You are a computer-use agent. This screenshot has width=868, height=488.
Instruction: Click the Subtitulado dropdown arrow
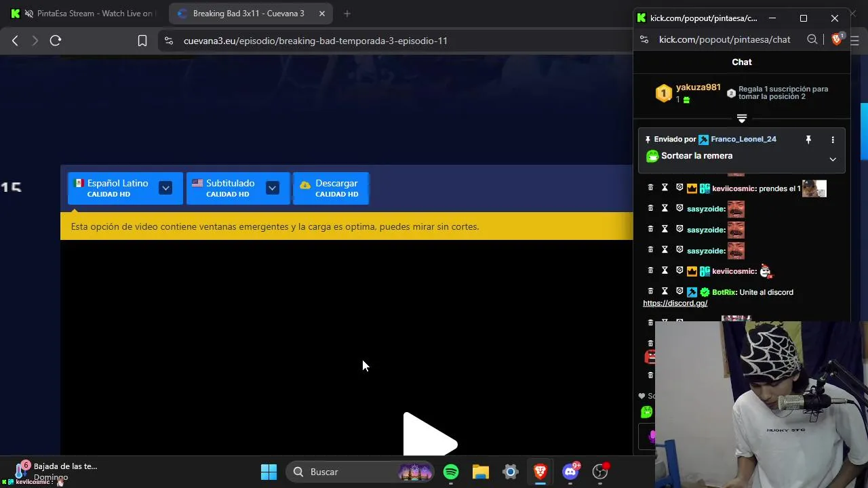click(x=273, y=188)
